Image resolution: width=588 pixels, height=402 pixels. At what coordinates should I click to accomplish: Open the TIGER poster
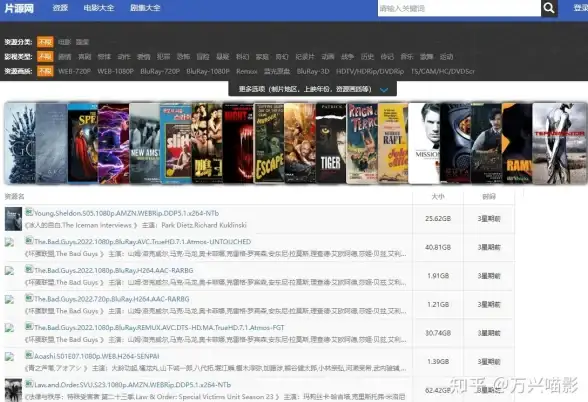tap(331, 143)
